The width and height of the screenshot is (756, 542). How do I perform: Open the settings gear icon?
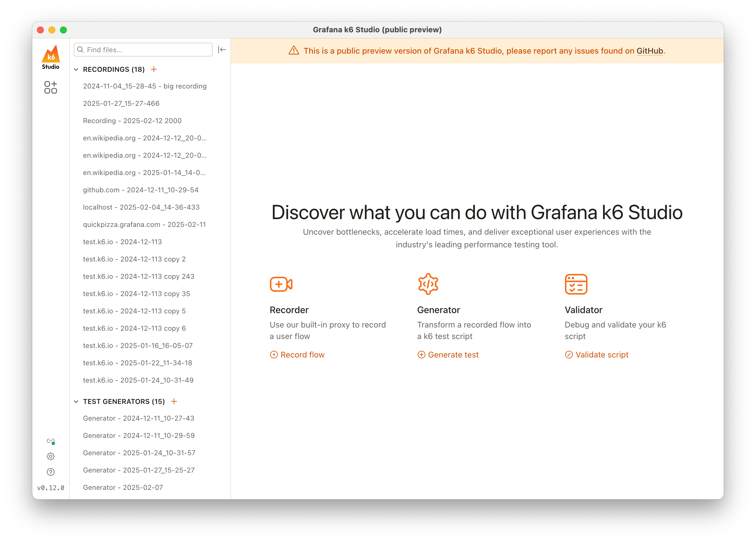[51, 456]
